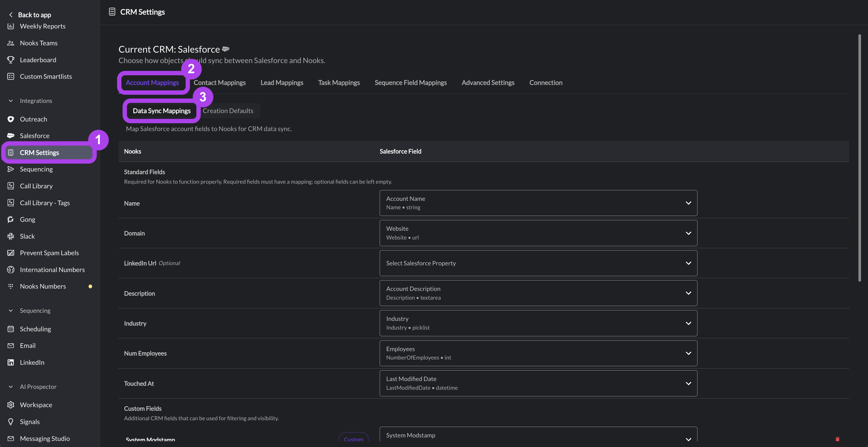Click the Nooks Numbers yellow status dot
Screen dimensions: 868x447
[90, 286]
